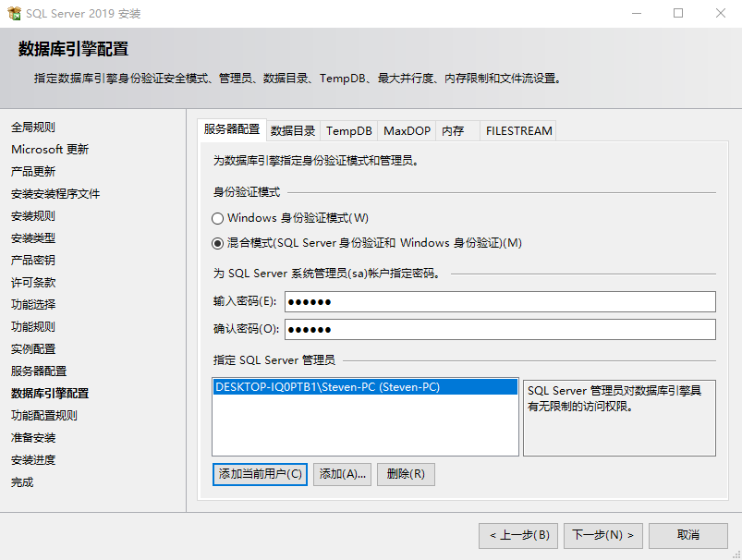This screenshot has width=742, height=560.
Task: Open the 内存 tab
Action: pyautogui.click(x=457, y=131)
